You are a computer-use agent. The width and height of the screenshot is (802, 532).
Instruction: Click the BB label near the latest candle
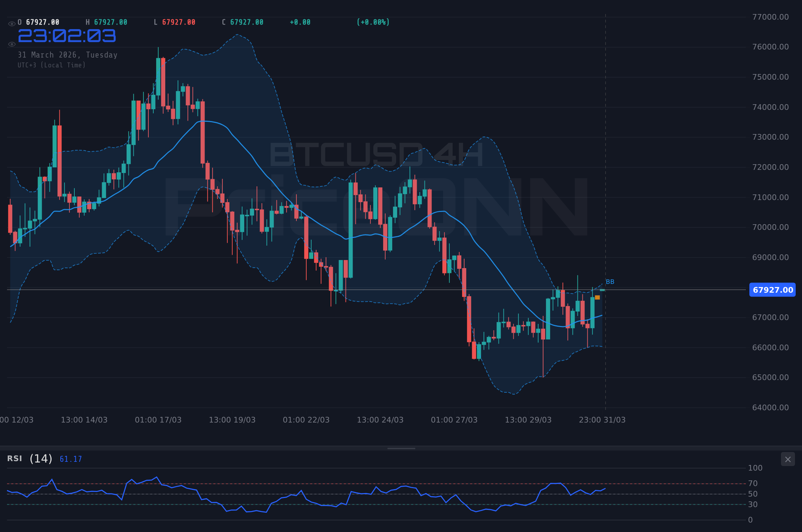tap(610, 281)
